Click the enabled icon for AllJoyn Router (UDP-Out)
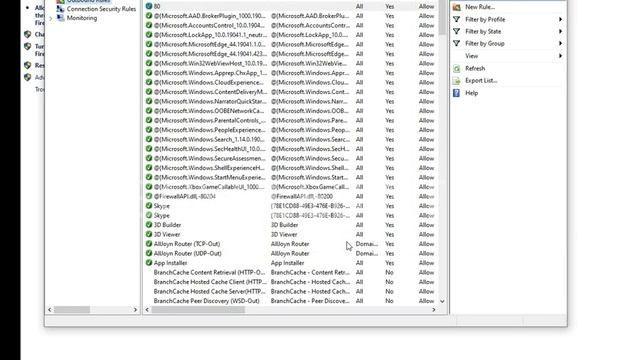 coord(149,253)
